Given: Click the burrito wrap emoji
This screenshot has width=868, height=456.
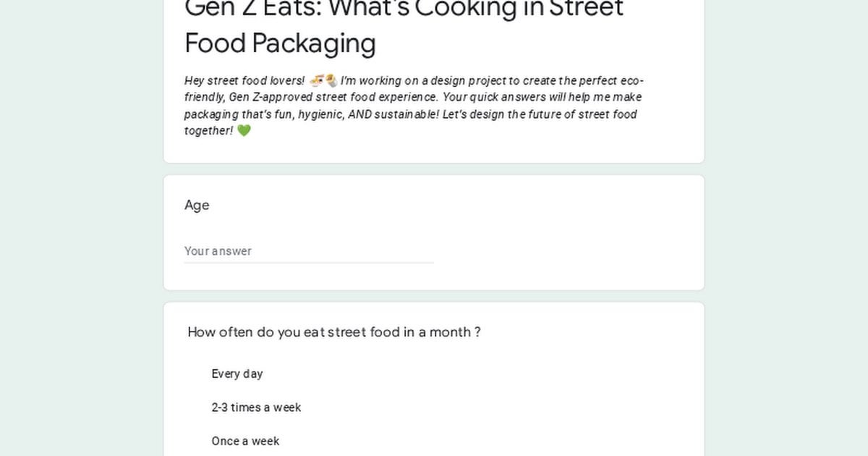Looking at the screenshot, I should (331, 80).
